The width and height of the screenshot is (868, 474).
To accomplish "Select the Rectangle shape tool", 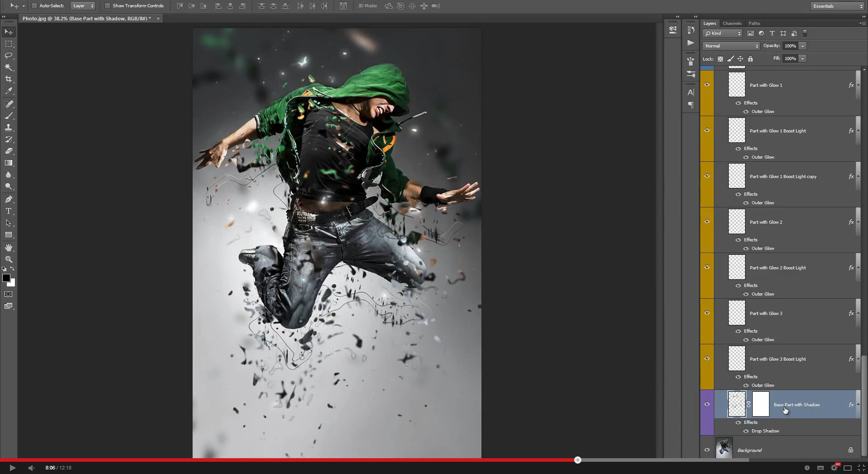I will (9, 235).
